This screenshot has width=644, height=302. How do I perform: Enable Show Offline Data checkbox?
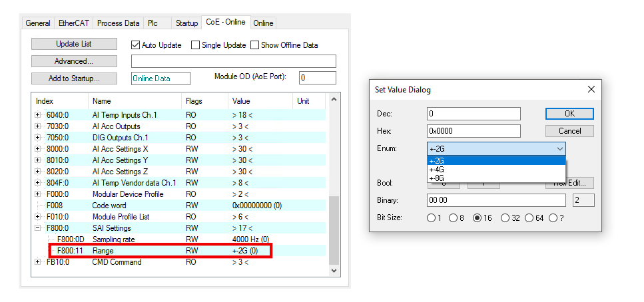pos(254,45)
